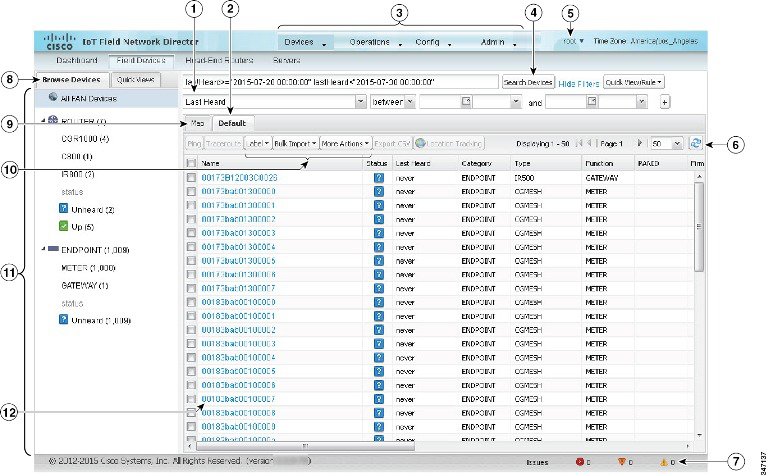
Task: Click the Search Devices button
Action: point(527,81)
